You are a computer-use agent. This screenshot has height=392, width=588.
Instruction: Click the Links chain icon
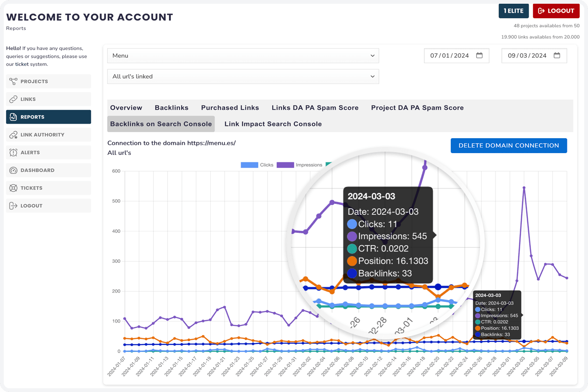13,99
